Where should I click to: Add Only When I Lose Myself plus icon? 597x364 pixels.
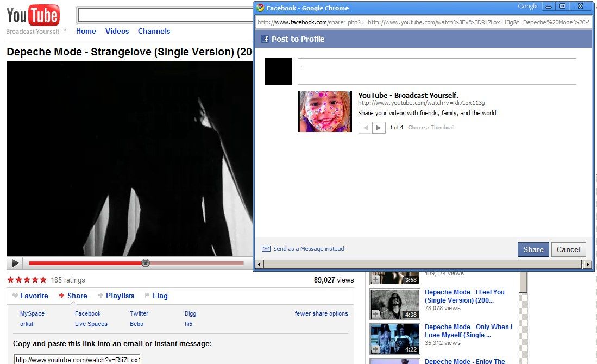coord(376,349)
